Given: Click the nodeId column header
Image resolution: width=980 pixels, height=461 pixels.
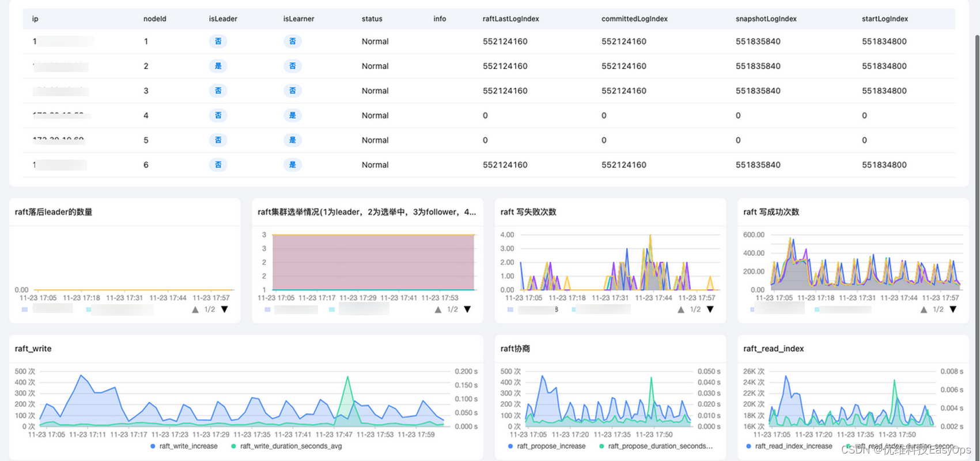Looking at the screenshot, I should click(x=154, y=19).
